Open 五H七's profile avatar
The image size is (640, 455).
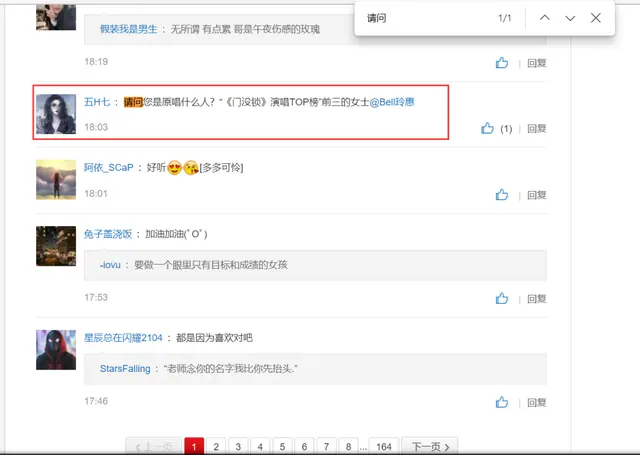click(x=56, y=114)
